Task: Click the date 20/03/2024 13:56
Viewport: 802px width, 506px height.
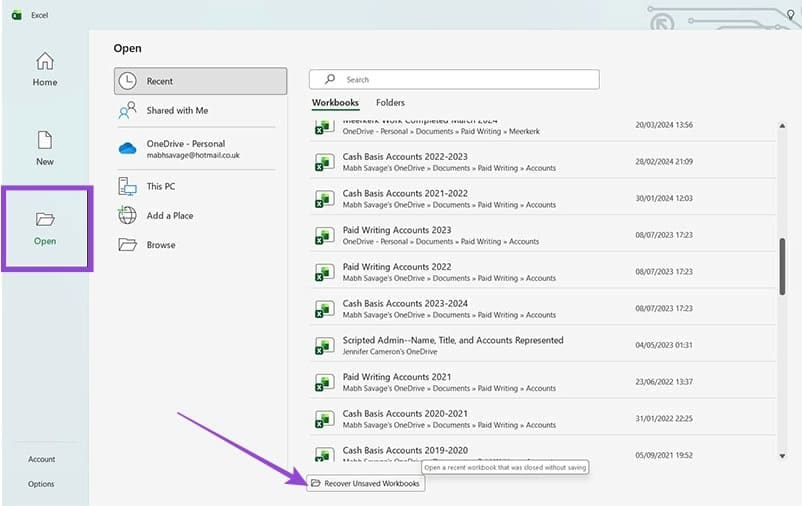Action: 664,124
